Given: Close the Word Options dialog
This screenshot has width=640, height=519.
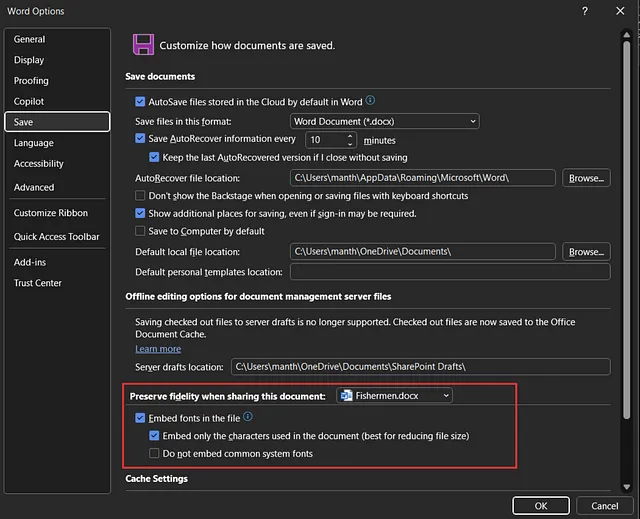Looking at the screenshot, I should 620,11.
